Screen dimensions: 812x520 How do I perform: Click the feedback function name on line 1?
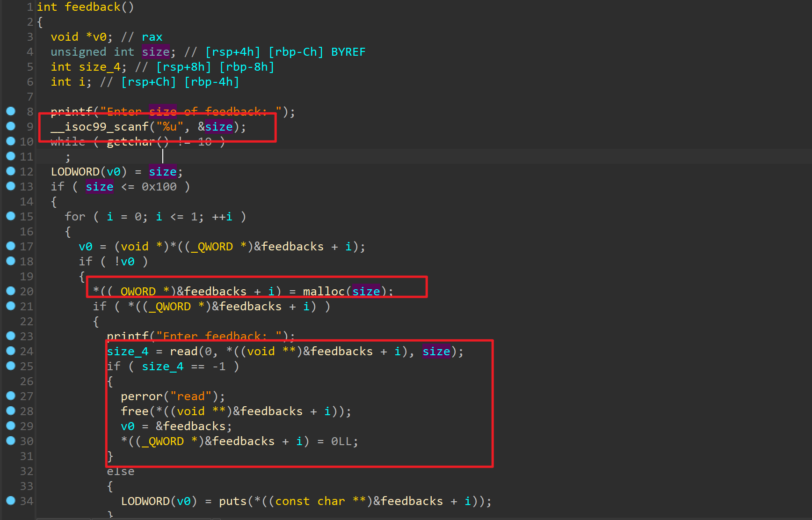point(92,7)
